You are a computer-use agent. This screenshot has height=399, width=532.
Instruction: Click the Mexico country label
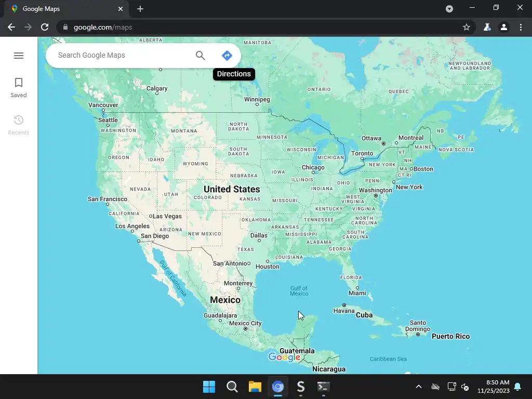pos(225,300)
